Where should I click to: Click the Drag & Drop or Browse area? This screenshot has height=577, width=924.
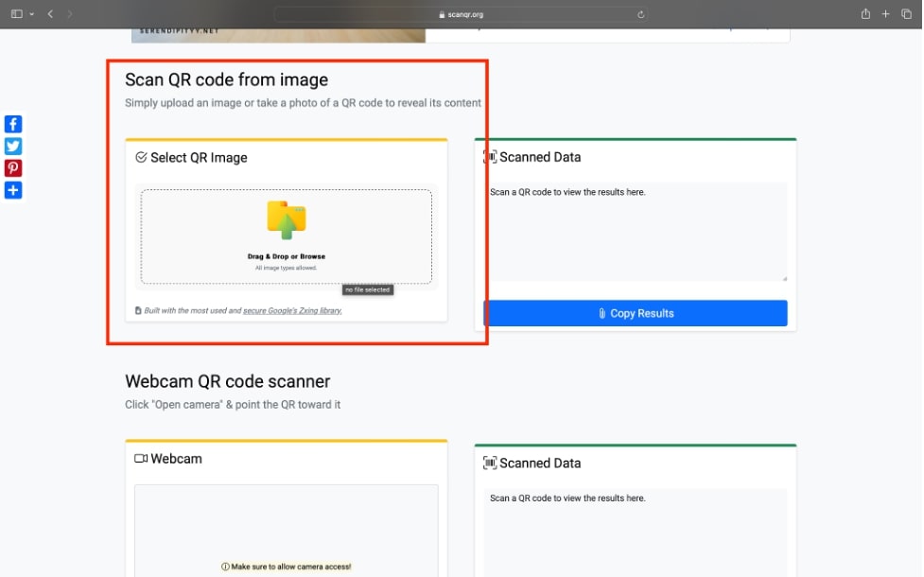point(286,256)
